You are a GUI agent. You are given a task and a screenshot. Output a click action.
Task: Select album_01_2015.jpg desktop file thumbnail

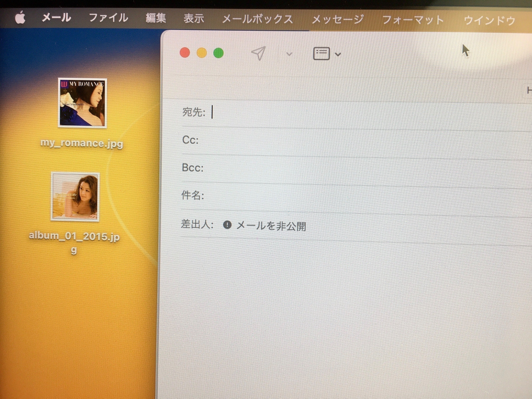[x=75, y=196]
